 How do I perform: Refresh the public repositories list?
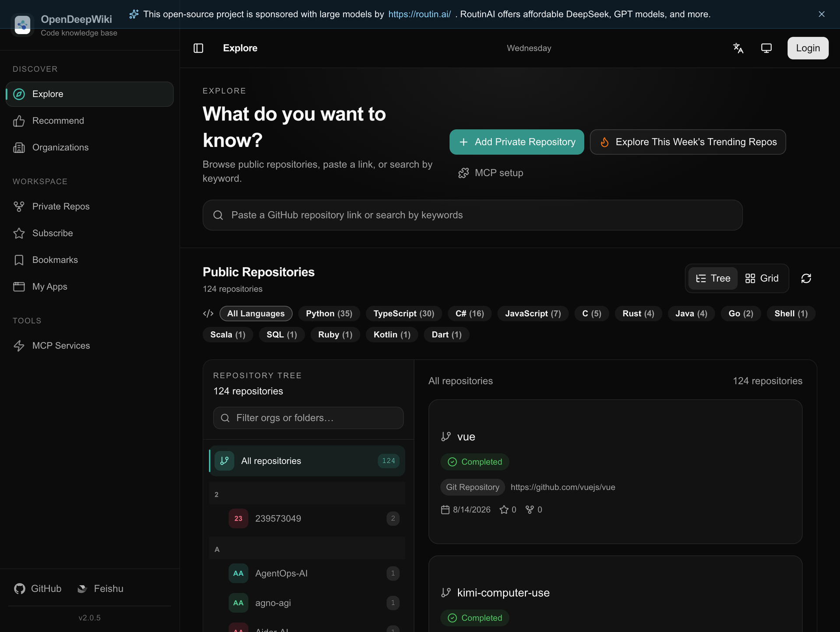(806, 278)
